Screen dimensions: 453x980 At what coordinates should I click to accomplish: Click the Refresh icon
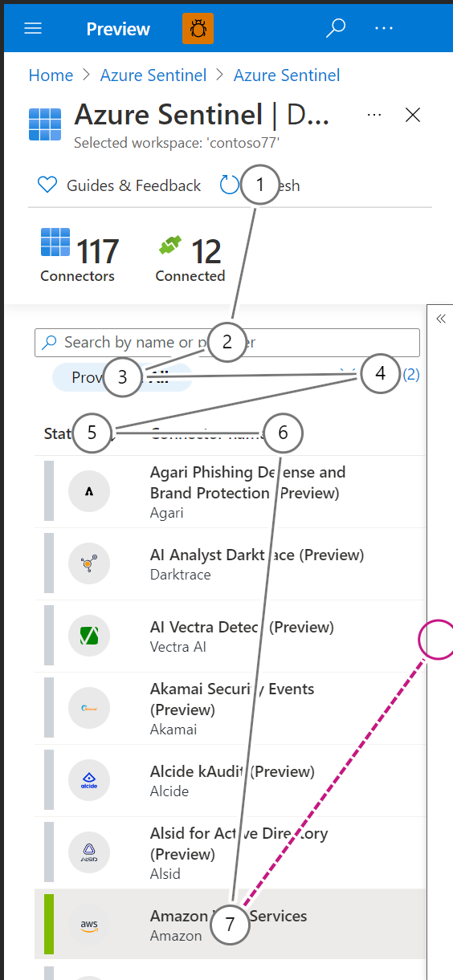[x=230, y=185]
